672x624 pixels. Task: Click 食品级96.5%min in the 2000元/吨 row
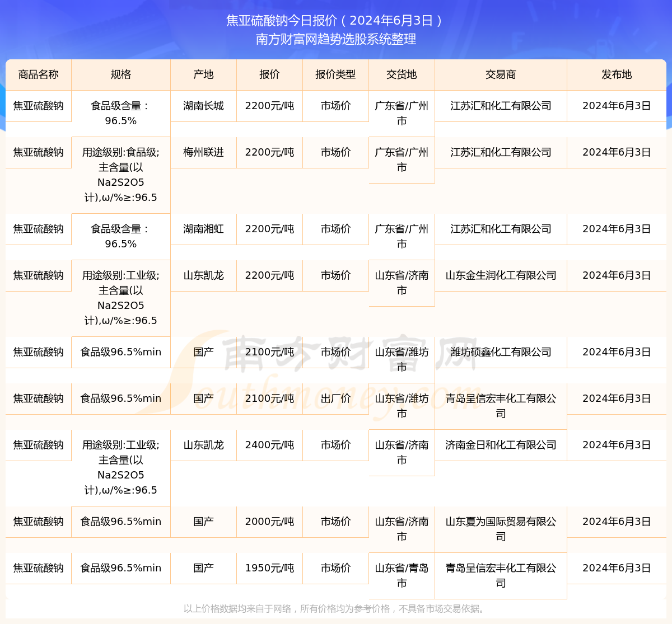(121, 522)
